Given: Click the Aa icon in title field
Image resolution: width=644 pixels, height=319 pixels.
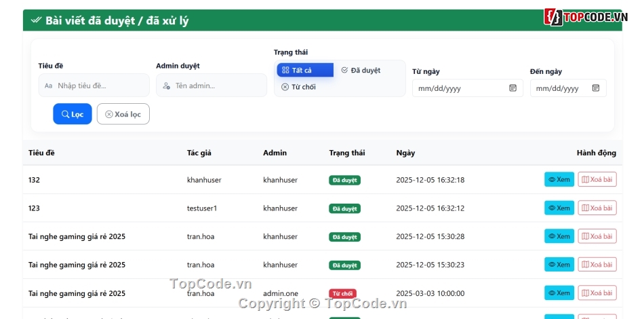Looking at the screenshot, I should pyautogui.click(x=48, y=86).
